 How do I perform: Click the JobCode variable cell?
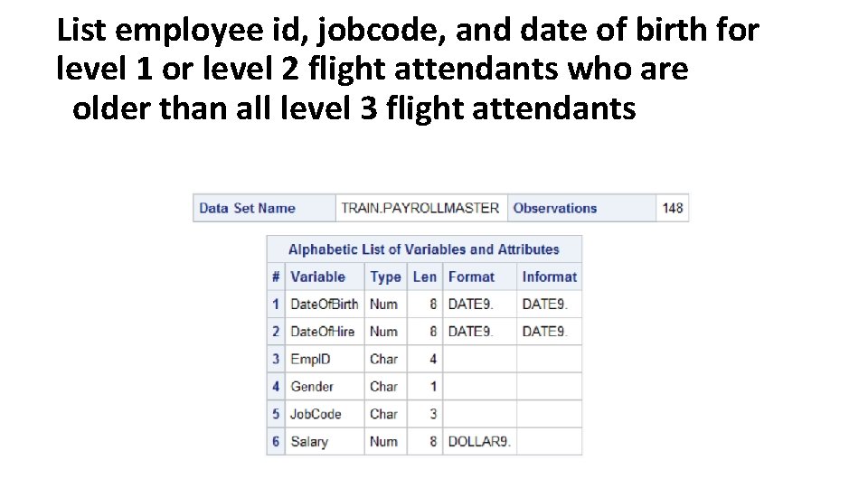tap(325, 414)
